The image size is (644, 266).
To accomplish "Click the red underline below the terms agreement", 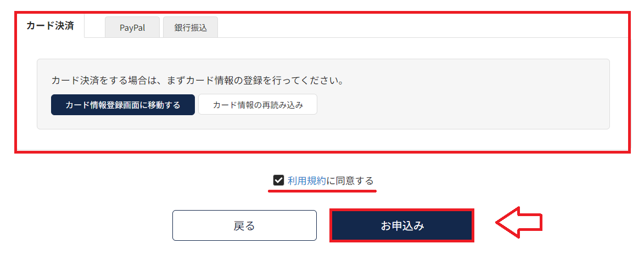I will (x=322, y=191).
